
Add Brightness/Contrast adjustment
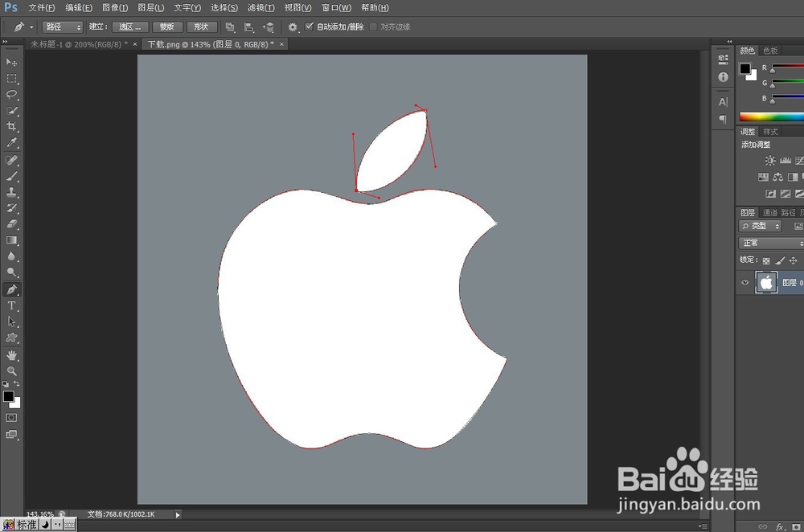pyautogui.click(x=770, y=161)
